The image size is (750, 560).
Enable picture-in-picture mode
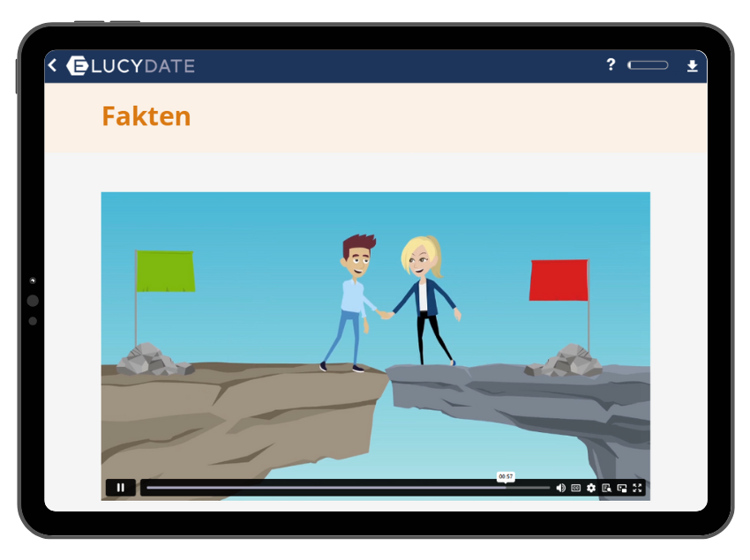click(622, 488)
